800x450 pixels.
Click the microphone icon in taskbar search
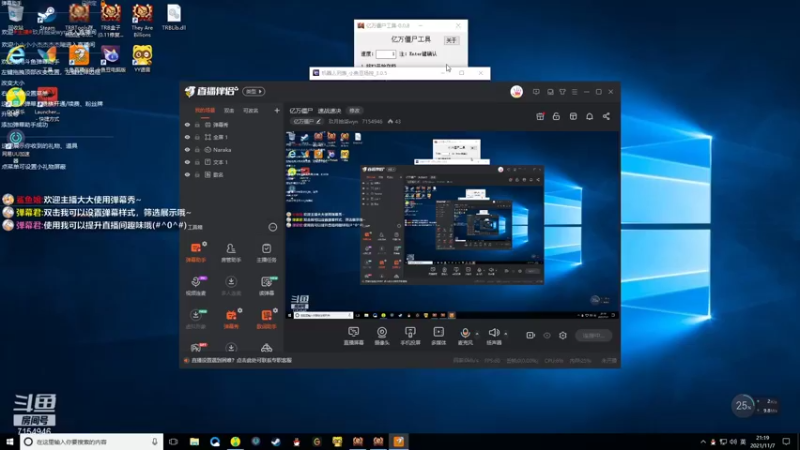click(x=155, y=441)
